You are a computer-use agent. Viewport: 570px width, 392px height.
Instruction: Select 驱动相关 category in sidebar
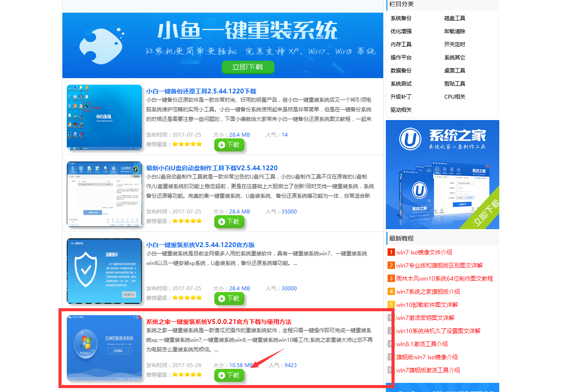click(x=401, y=110)
